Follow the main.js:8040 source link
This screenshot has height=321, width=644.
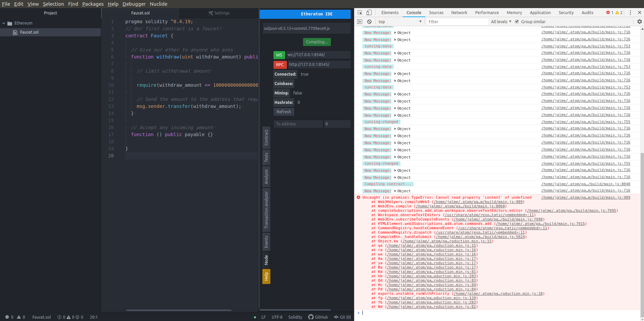pyautogui.click(x=586, y=184)
